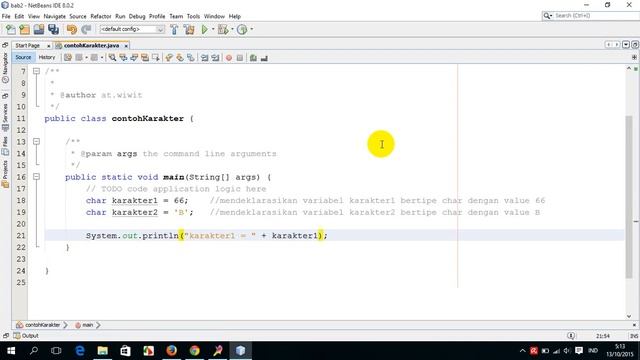Screen dimensions: 640x360
Task: Click the Redo arrow icon
Action: 86,29
